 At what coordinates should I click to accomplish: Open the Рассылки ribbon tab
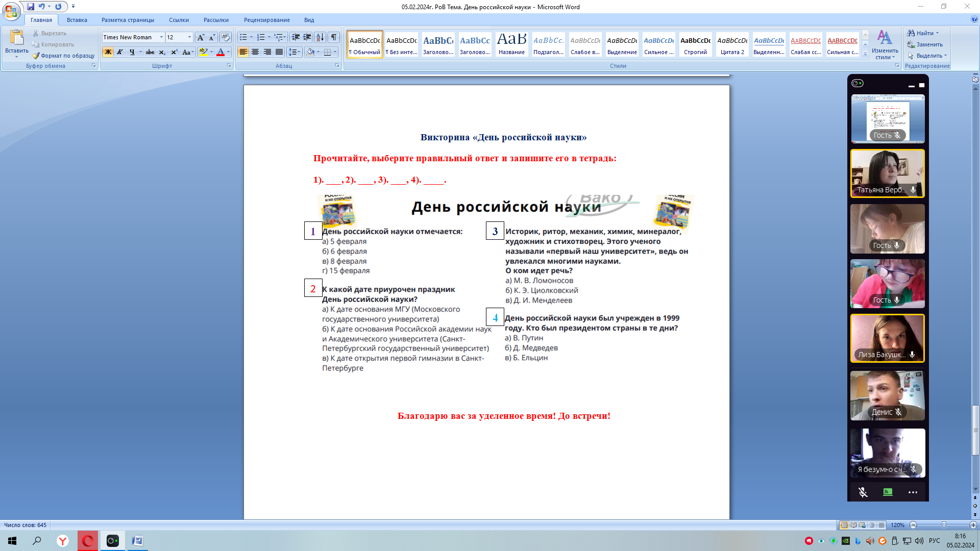click(x=216, y=20)
